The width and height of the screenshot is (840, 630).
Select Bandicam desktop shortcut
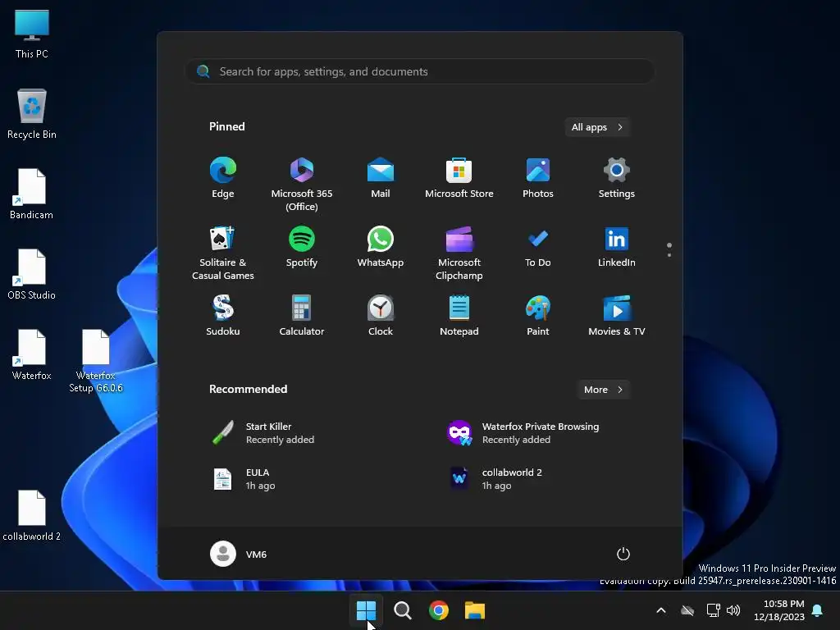[32, 194]
